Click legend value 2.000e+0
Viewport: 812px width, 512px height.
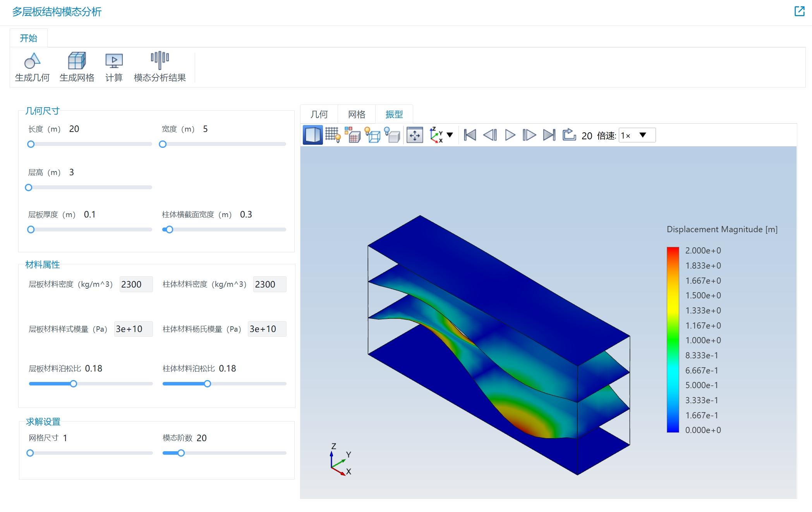[703, 250]
